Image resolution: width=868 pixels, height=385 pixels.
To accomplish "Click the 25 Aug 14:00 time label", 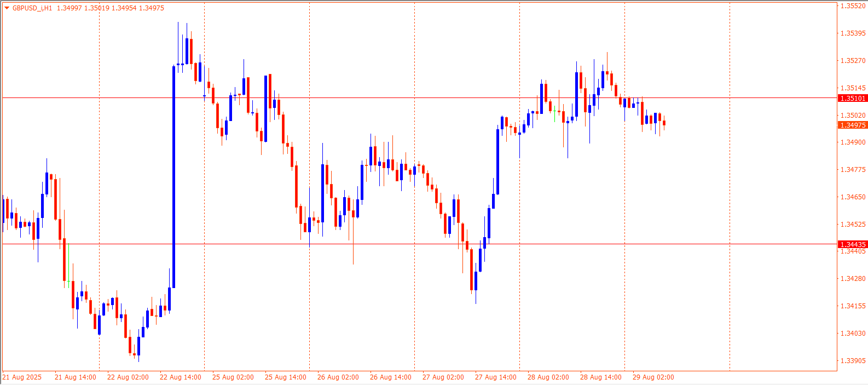I will [286, 377].
